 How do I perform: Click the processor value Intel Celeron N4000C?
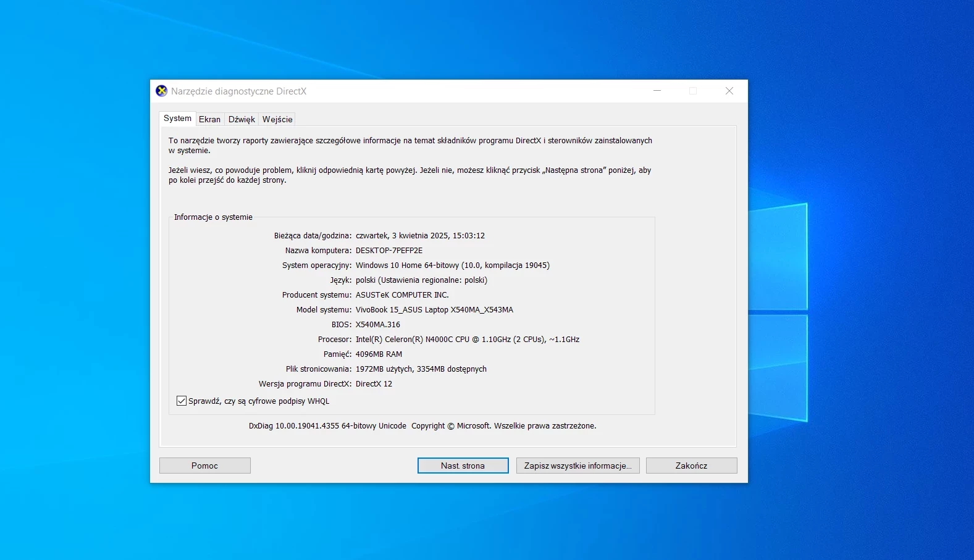tap(468, 340)
